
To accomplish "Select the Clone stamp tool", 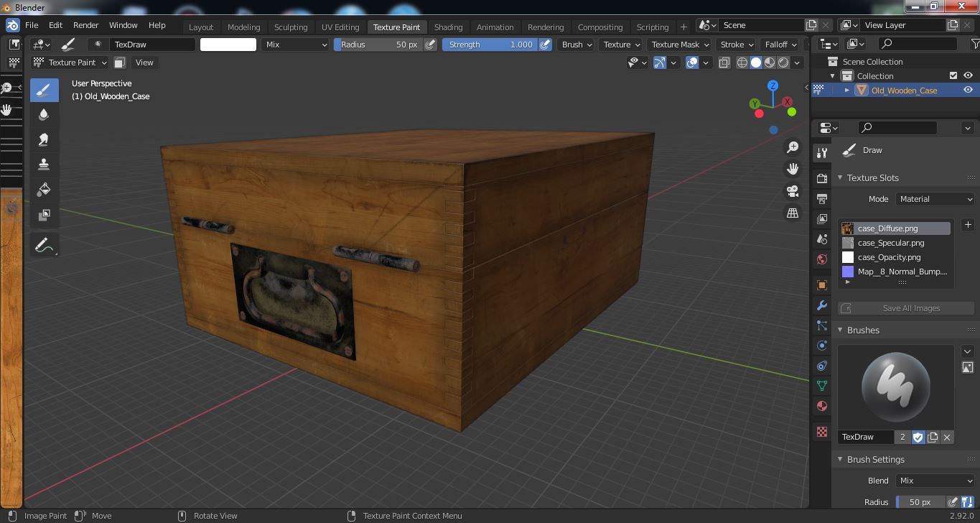I will click(44, 165).
